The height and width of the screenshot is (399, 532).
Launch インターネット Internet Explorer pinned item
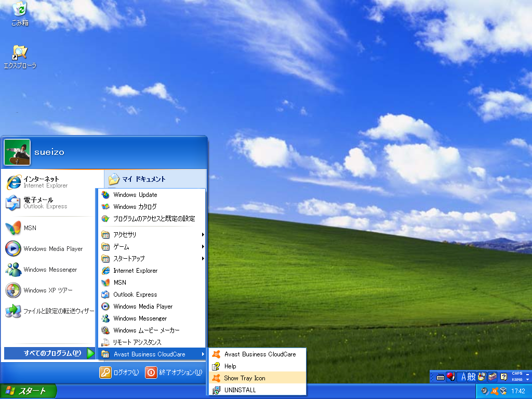(49, 182)
